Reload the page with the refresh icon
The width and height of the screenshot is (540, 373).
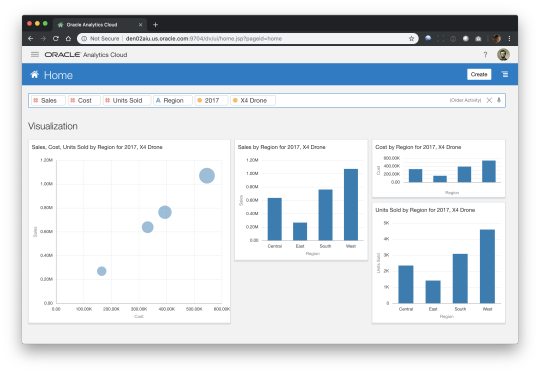[x=56, y=39]
